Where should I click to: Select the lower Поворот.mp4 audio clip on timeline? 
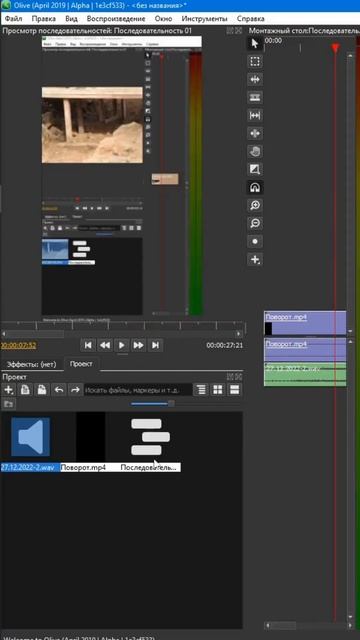tap(305, 350)
